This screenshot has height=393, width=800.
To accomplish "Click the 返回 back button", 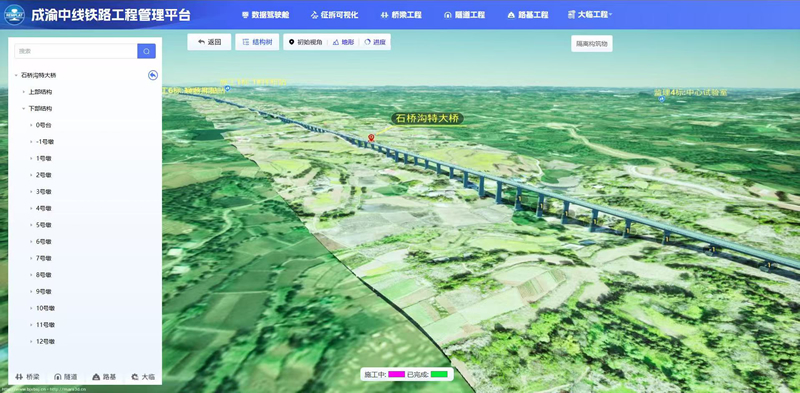I will coord(209,42).
